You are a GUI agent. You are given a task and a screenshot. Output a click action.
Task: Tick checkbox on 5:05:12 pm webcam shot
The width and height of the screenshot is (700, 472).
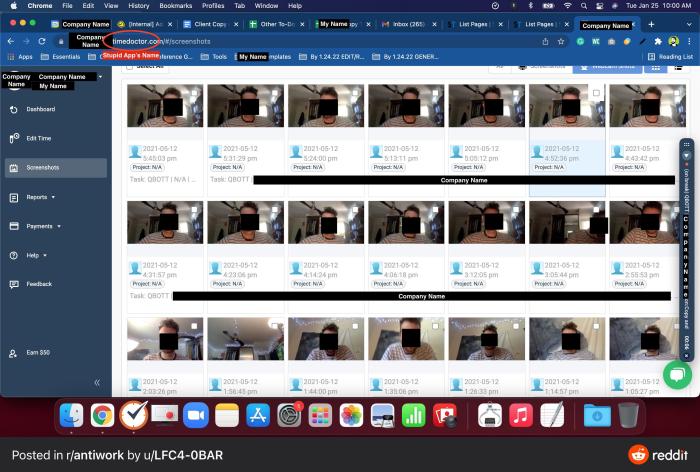(516, 93)
